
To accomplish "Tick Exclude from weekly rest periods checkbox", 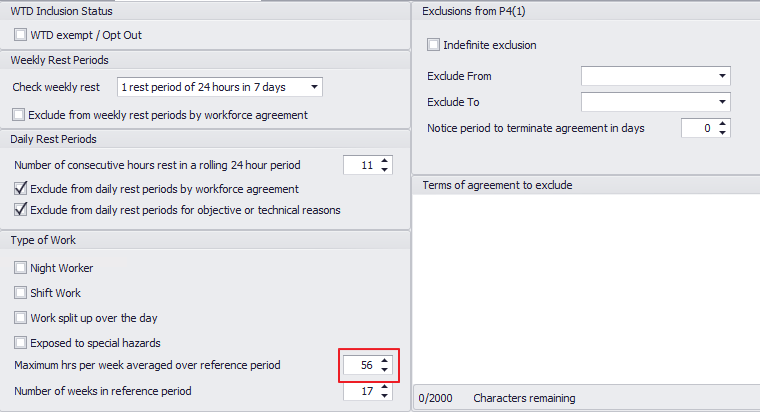I will (22, 115).
